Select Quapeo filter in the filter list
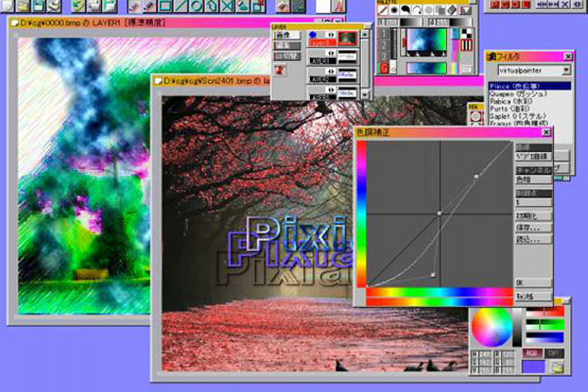The height and width of the screenshot is (392, 588). pyautogui.click(x=529, y=93)
